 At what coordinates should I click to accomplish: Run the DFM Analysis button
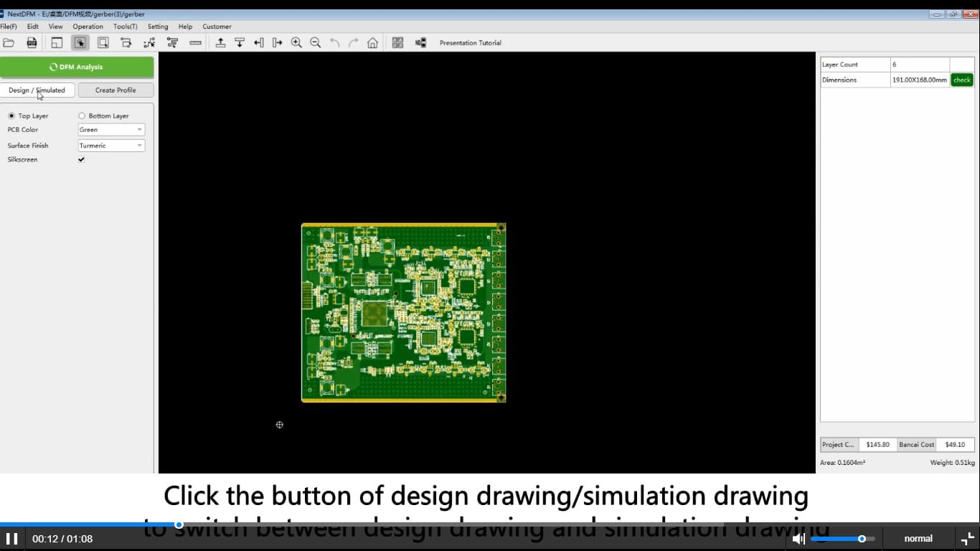[x=77, y=67]
